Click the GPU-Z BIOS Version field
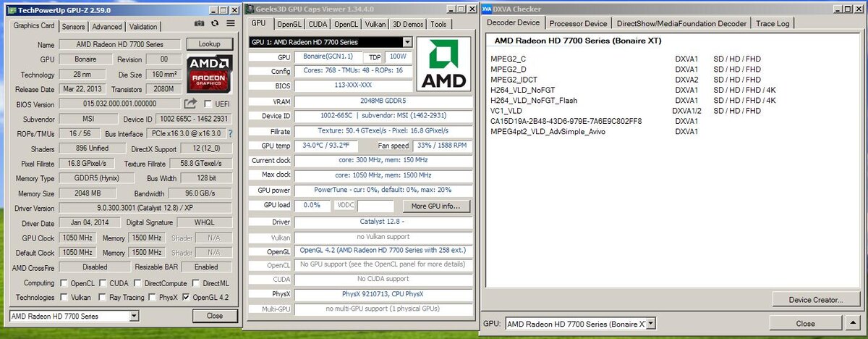This screenshot has width=868, height=339. click(x=120, y=104)
